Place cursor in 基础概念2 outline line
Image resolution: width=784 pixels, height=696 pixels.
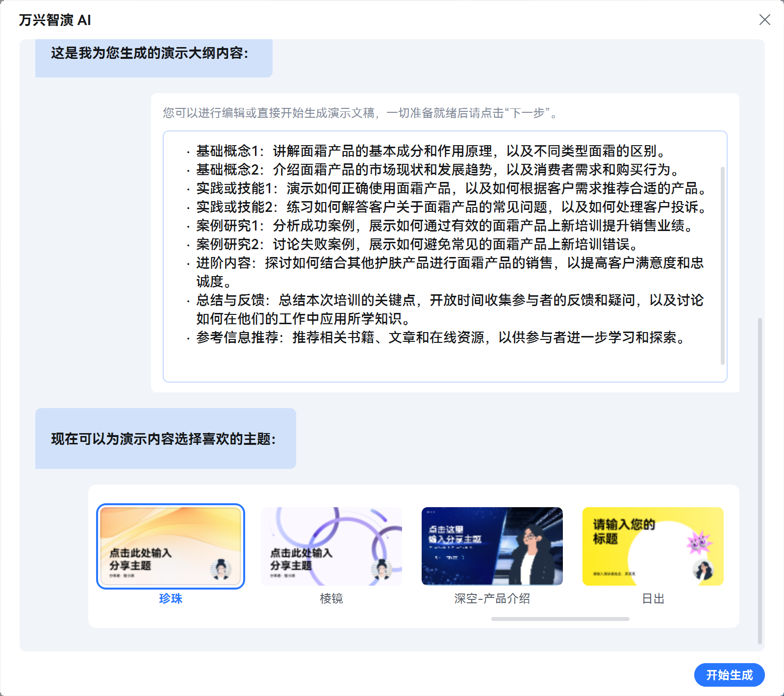coord(438,169)
